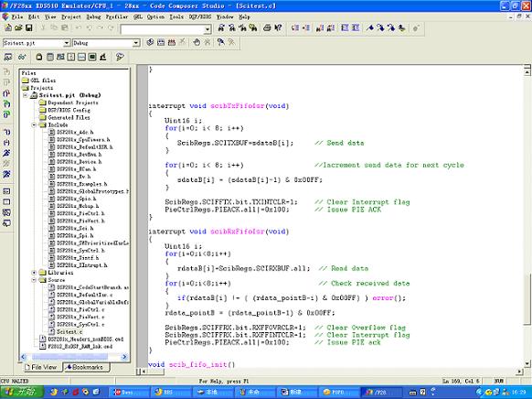Viewport: 532px width, 399px height.
Task: Click the Find in Files binoculars icon
Action: point(253,27)
